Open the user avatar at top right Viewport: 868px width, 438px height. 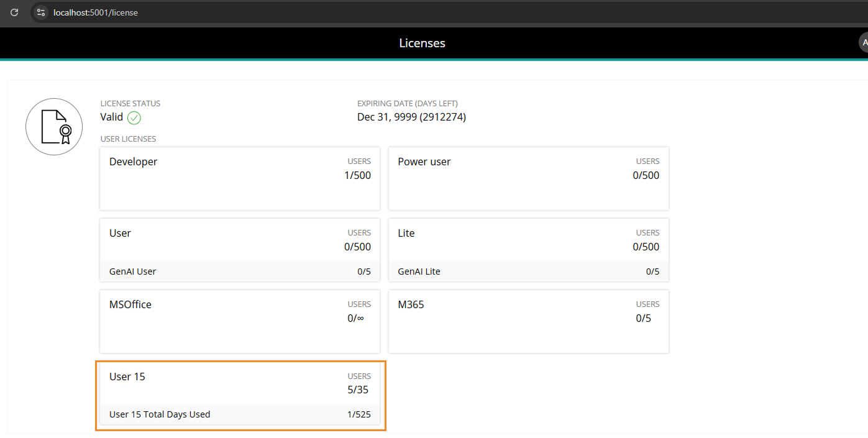coord(863,42)
